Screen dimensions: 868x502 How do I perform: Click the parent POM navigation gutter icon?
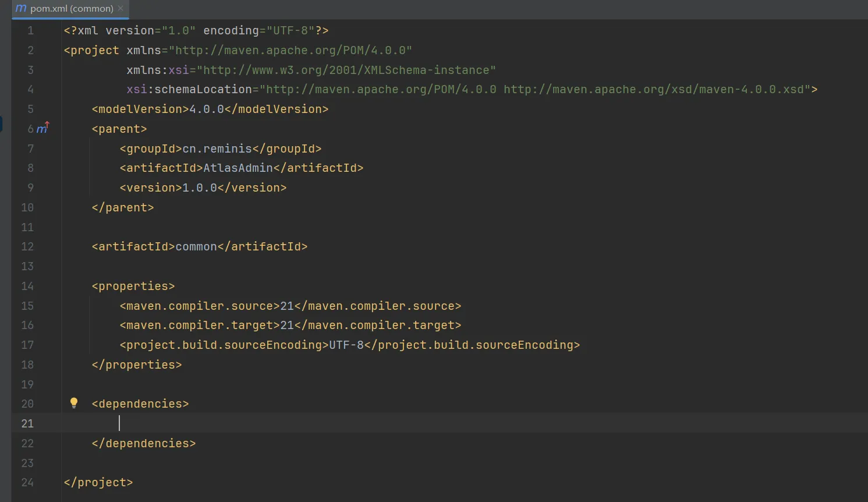coord(43,128)
